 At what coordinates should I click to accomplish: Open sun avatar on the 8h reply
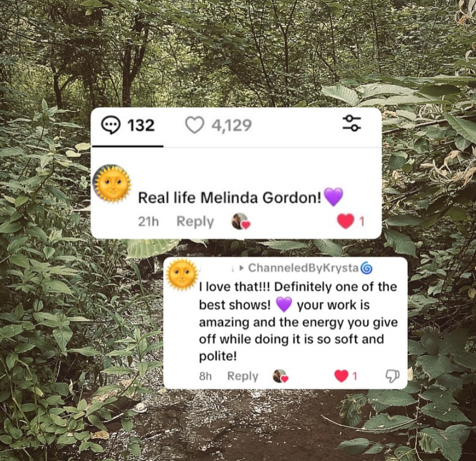(182, 274)
